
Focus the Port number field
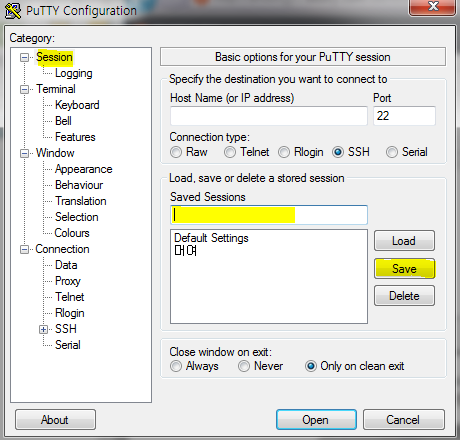click(404, 116)
